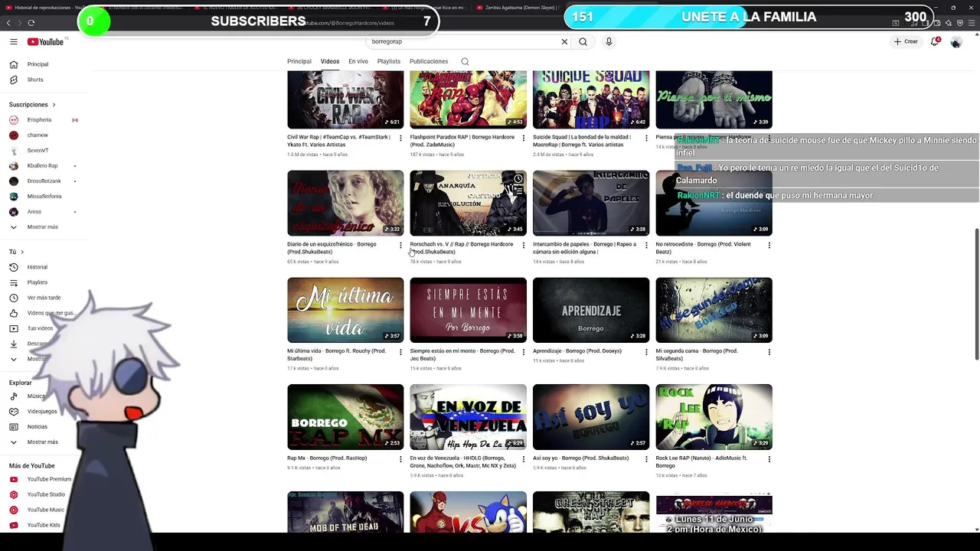Open the Mi segunda cama video title
The image size is (980, 551).
697,355
